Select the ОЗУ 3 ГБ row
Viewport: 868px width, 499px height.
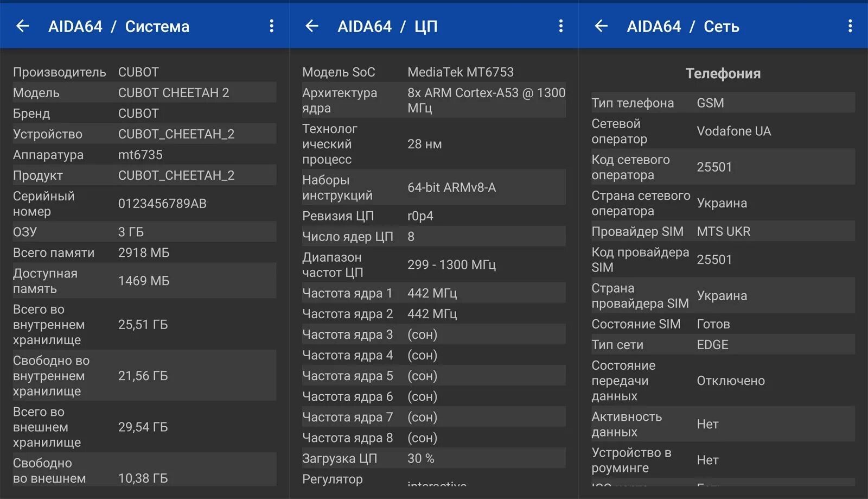click(144, 232)
